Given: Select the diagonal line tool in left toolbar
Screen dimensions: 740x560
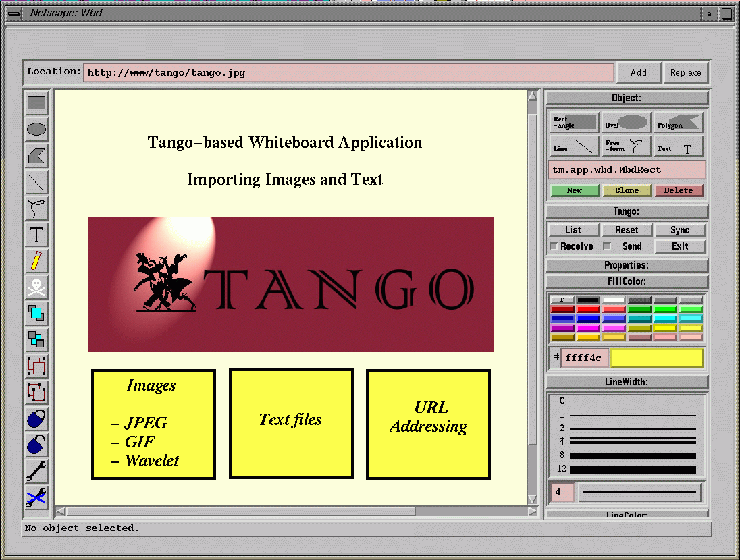Looking at the screenshot, I should [36, 182].
